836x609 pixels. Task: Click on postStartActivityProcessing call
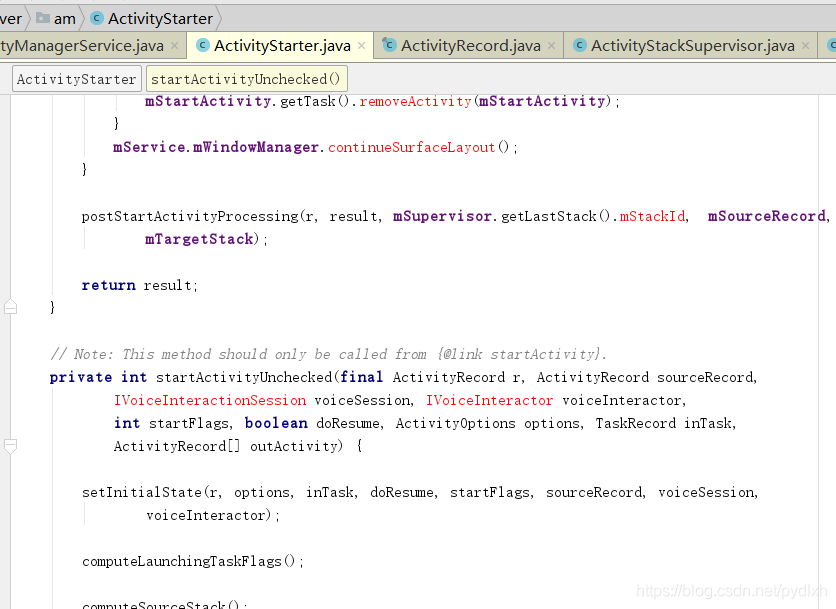tap(190, 216)
